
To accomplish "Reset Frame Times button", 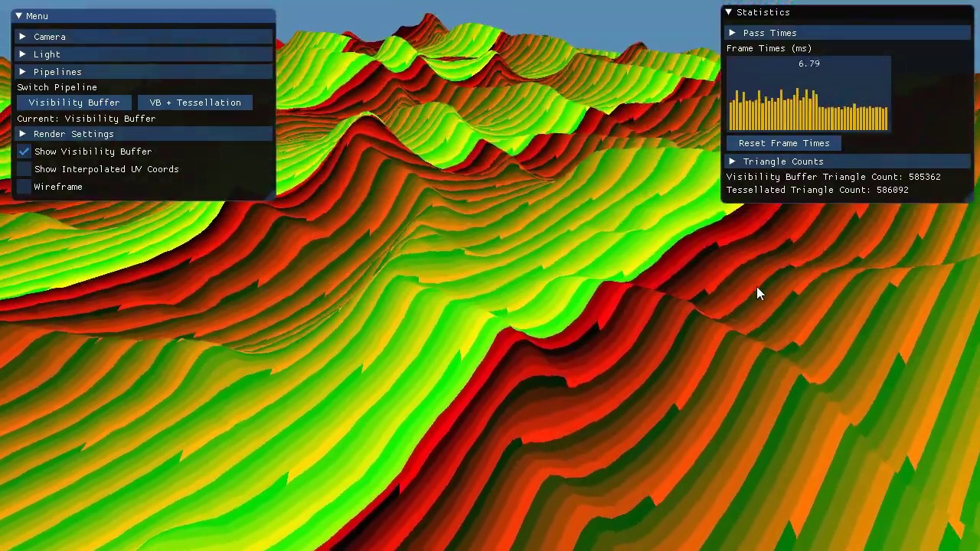I will coord(784,143).
